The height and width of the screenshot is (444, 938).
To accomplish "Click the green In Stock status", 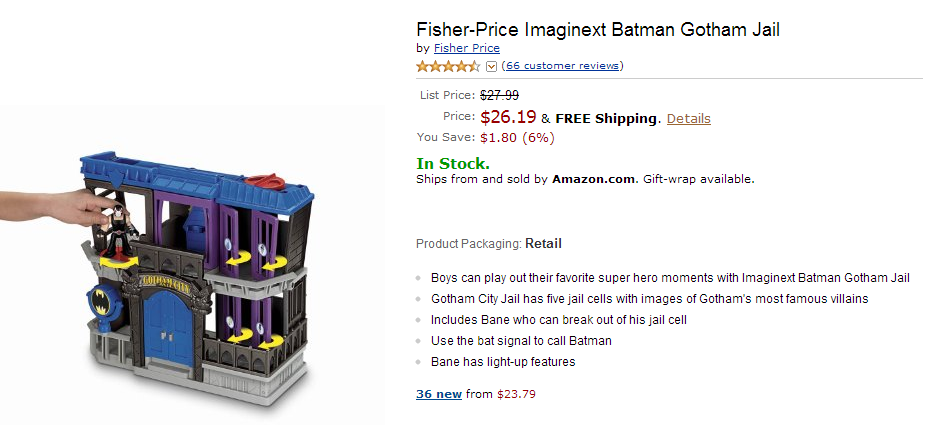I will pos(453,163).
